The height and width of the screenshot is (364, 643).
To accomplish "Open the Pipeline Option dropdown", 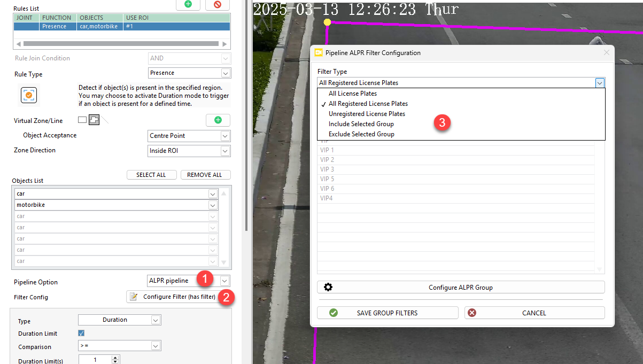I will coord(225,281).
